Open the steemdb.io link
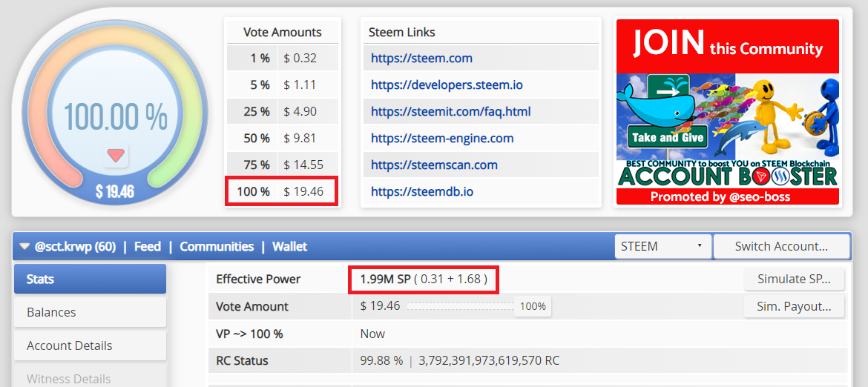The width and height of the screenshot is (868, 387). coord(423,192)
